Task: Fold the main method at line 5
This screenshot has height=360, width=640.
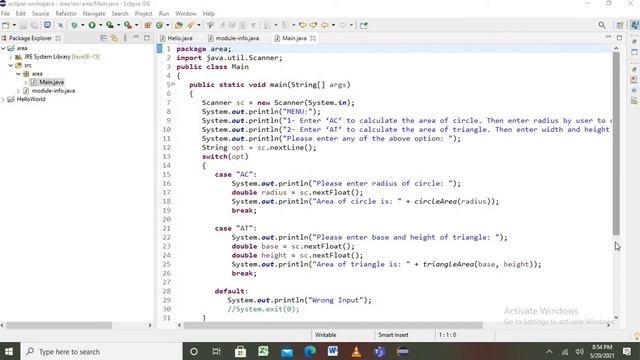Action: 173,84
